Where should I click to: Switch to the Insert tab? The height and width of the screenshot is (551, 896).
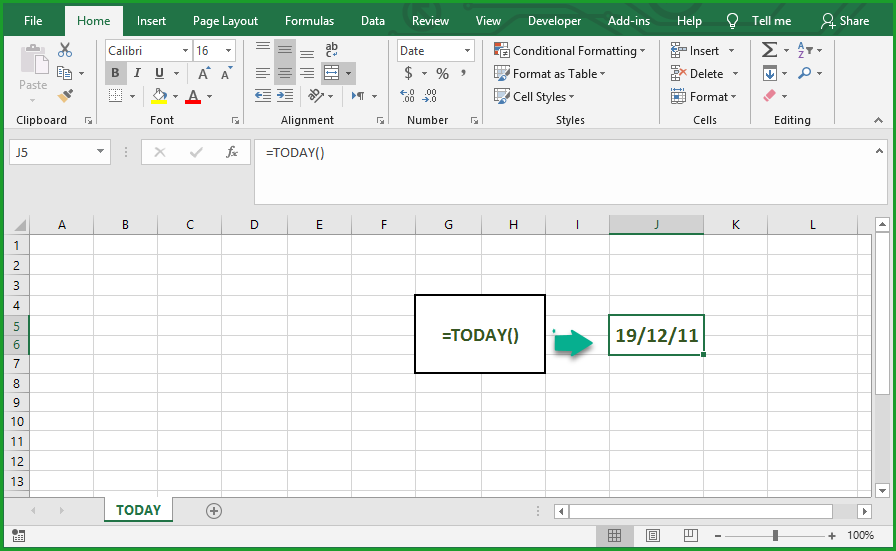(x=151, y=21)
